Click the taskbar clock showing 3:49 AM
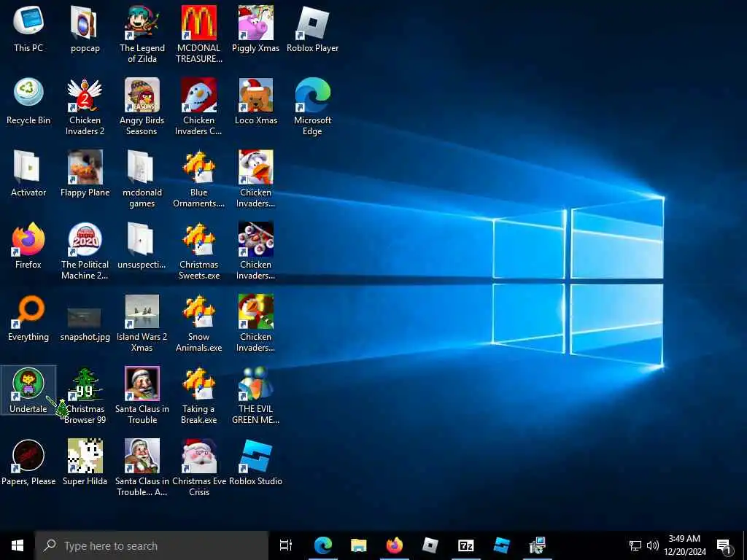 point(684,545)
